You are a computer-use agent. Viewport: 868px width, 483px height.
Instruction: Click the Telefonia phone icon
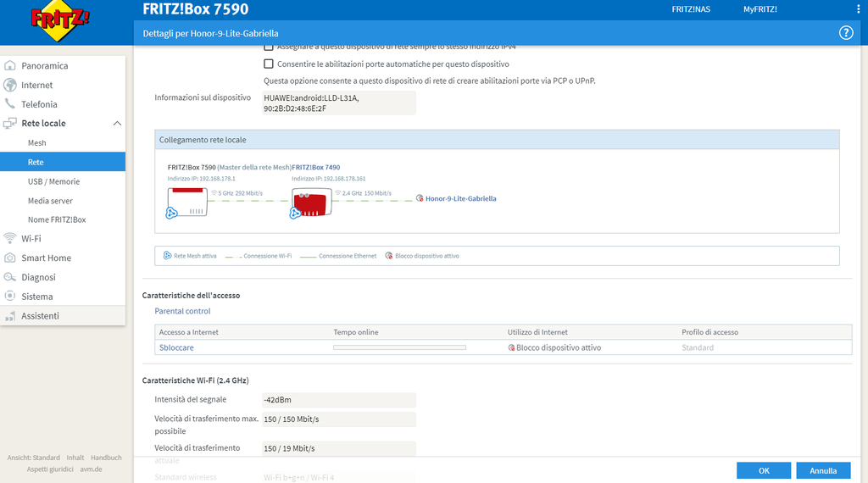(10, 104)
